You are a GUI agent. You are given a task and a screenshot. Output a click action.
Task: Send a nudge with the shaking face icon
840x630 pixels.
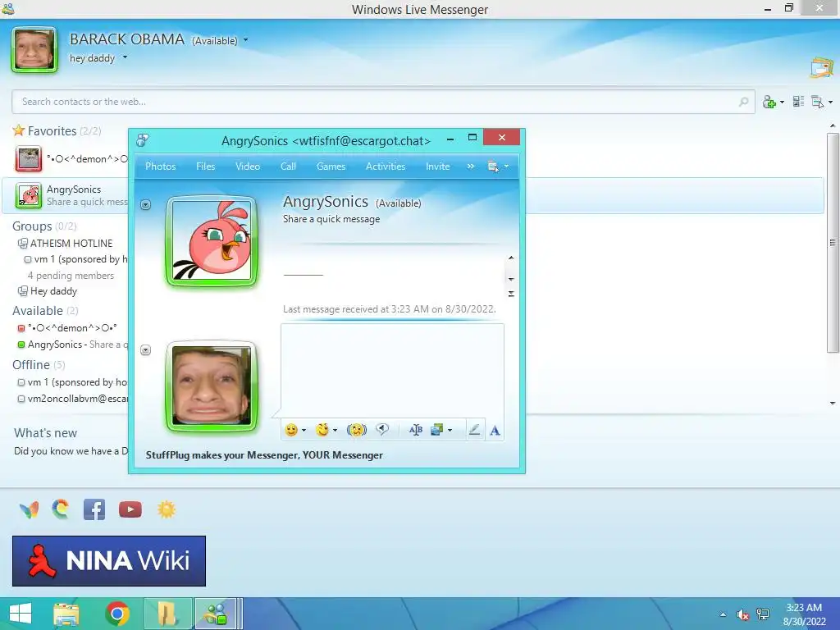pyautogui.click(x=357, y=430)
